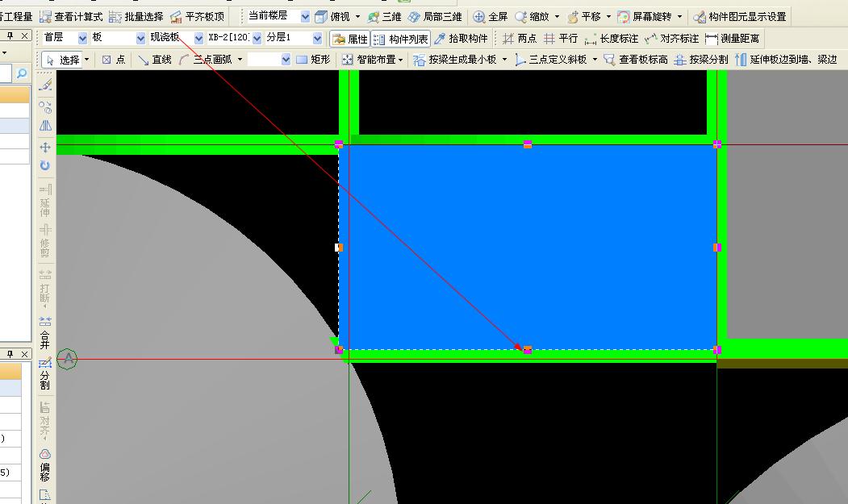The width and height of the screenshot is (848, 504).
Task: Click 分割 split tool in vertical toolbar
Action: coord(45,373)
